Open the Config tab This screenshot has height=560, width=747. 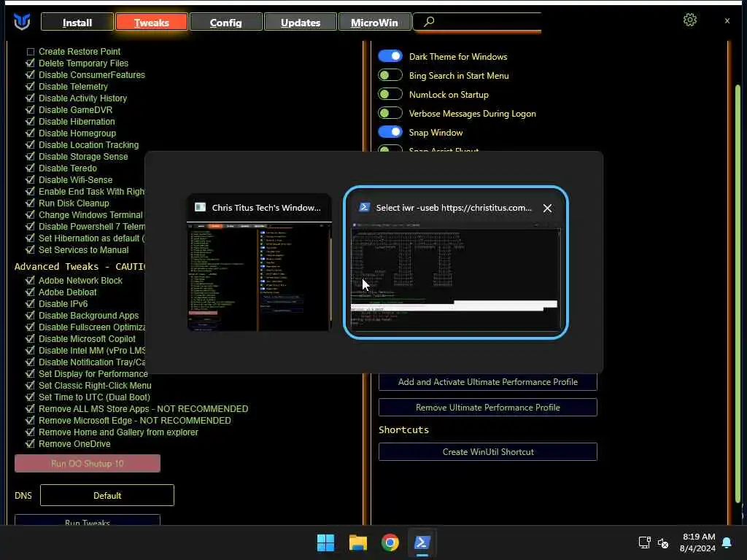point(226,23)
